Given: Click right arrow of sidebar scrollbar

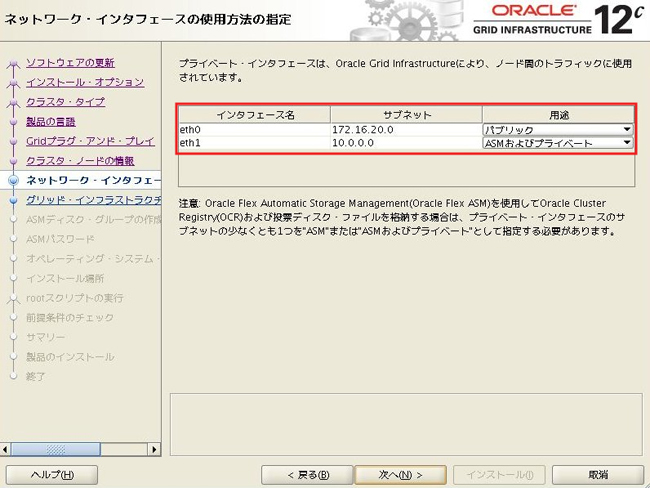Looking at the screenshot, I should (x=154, y=449).
